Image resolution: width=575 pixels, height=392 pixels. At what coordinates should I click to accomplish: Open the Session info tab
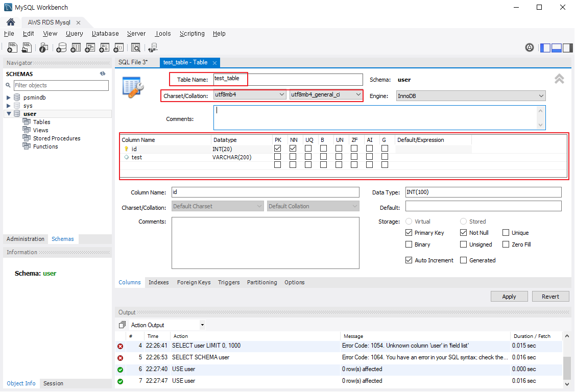click(53, 383)
